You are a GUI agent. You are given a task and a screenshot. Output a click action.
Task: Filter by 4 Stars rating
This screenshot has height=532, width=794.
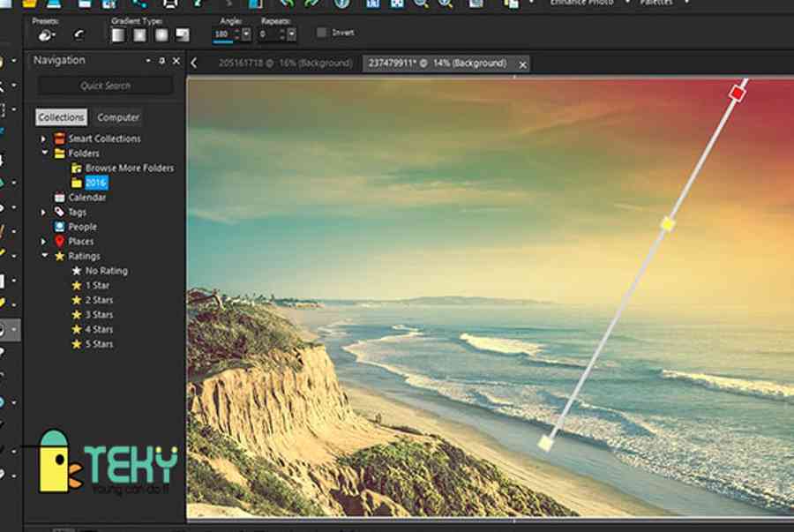pyautogui.click(x=99, y=330)
